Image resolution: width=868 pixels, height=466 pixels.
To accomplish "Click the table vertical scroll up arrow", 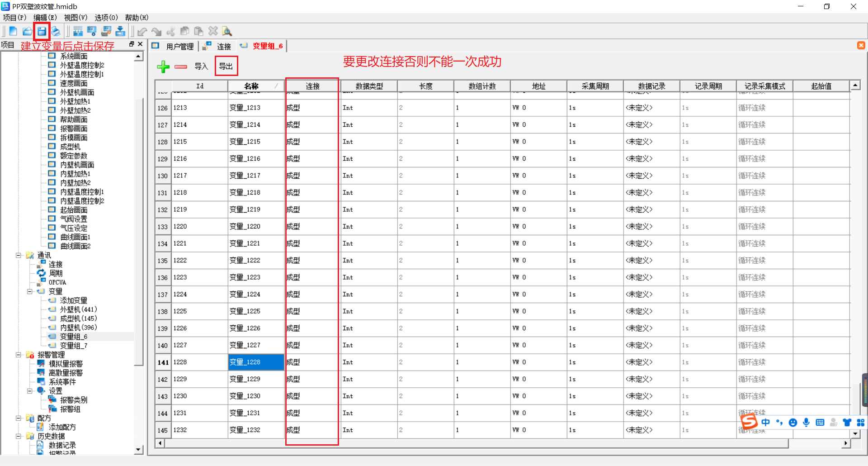I will pos(855,86).
